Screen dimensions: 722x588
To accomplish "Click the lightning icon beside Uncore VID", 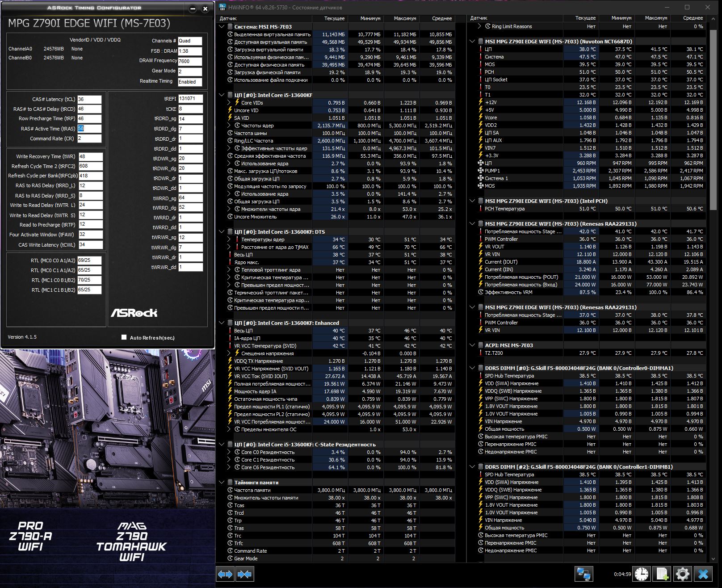I will click(230, 110).
